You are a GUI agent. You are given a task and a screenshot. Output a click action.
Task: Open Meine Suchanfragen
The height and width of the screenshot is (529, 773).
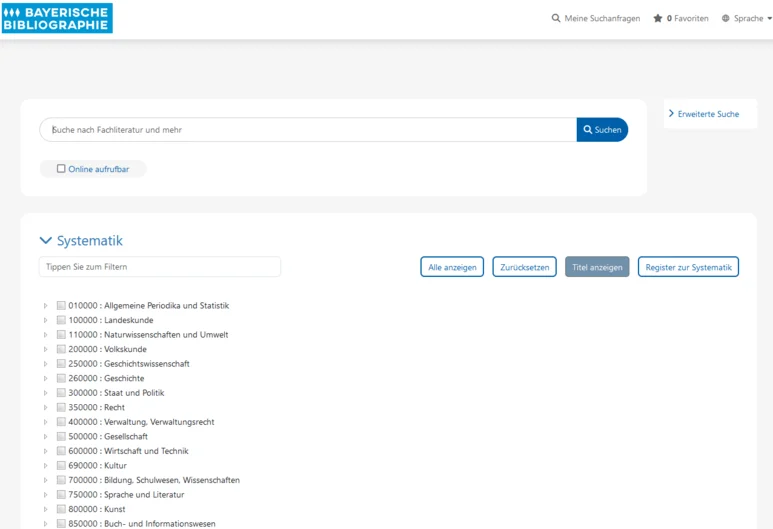[x=596, y=18]
